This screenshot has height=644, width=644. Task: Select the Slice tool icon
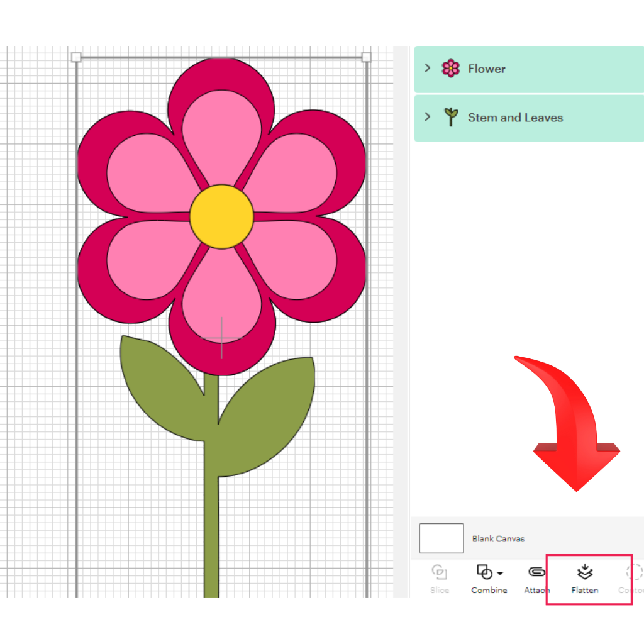(440, 572)
